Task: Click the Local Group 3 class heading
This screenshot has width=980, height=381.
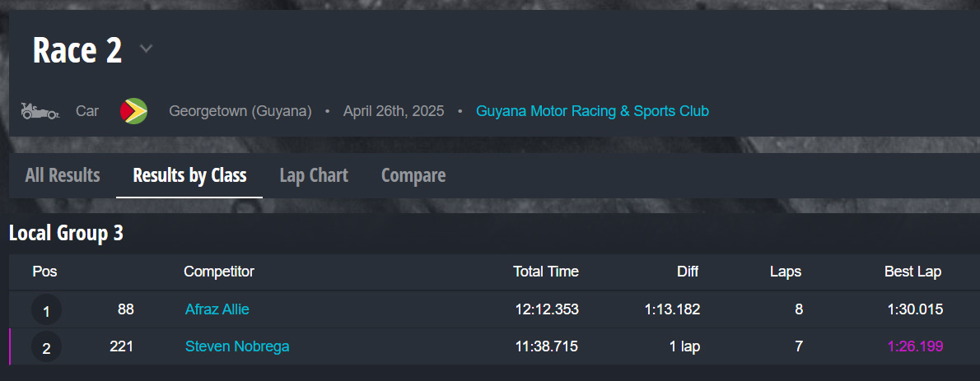Action: click(66, 234)
